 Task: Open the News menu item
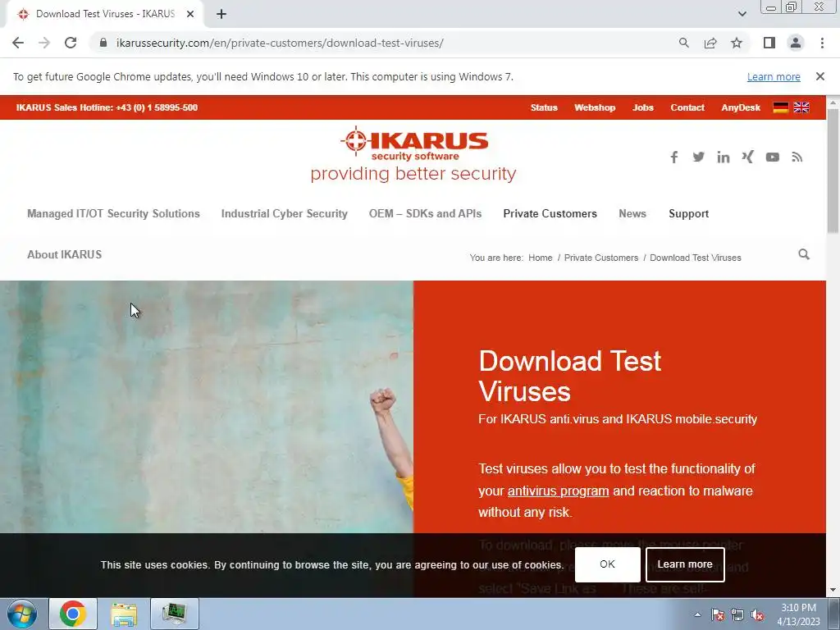pos(632,214)
